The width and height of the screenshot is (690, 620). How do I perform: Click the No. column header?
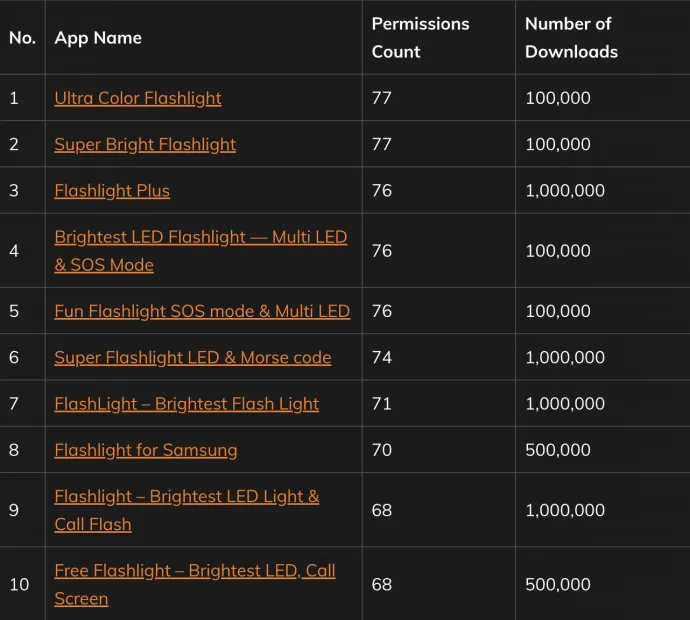tap(22, 38)
